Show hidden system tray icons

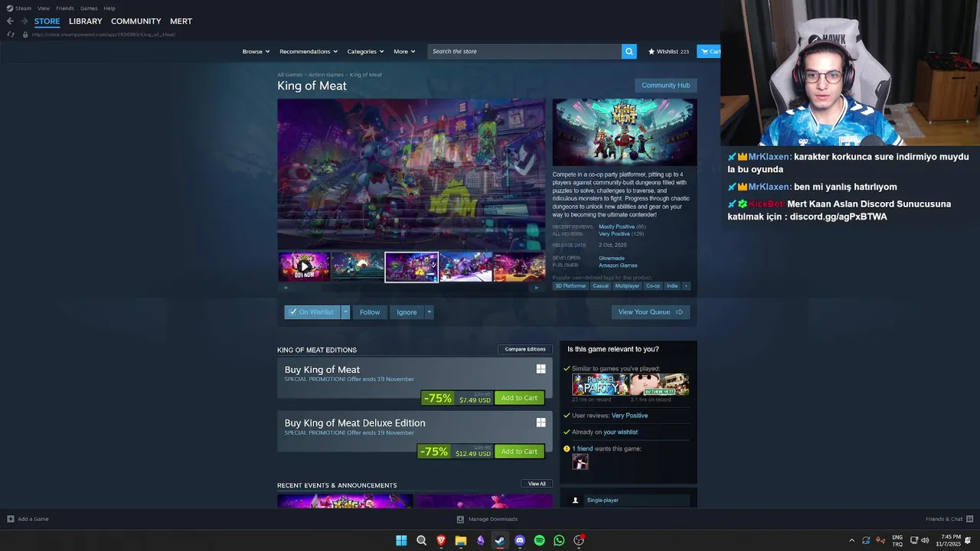(851, 540)
